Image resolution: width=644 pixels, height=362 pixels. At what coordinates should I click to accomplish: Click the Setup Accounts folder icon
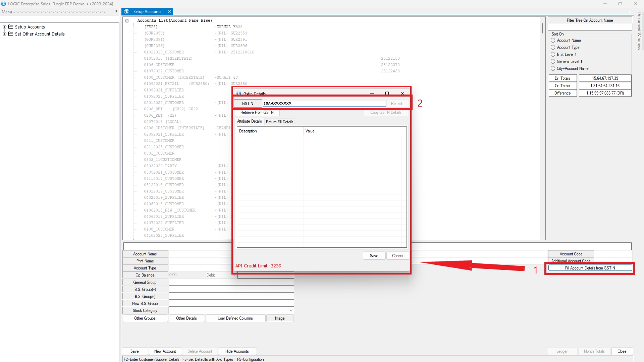(x=11, y=27)
